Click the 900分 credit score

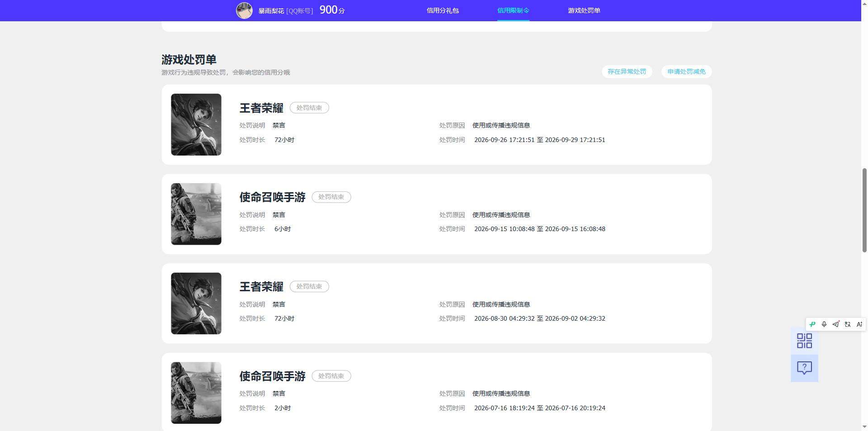click(332, 10)
